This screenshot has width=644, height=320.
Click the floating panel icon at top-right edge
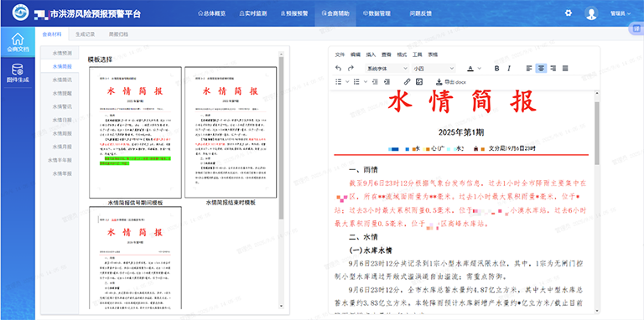[636, 28]
